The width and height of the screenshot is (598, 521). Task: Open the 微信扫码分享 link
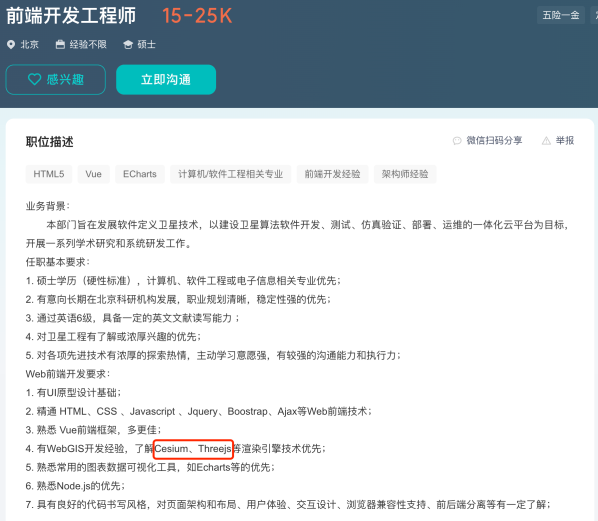(494, 140)
